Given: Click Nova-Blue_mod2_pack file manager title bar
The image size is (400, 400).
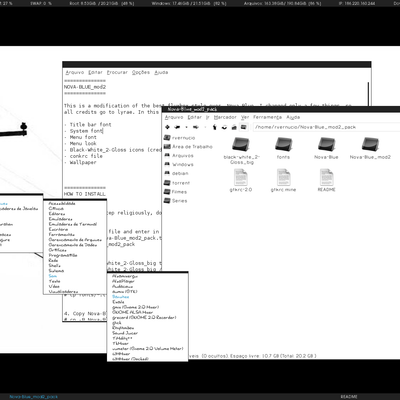Looking at the screenshot, I should pos(281,109).
